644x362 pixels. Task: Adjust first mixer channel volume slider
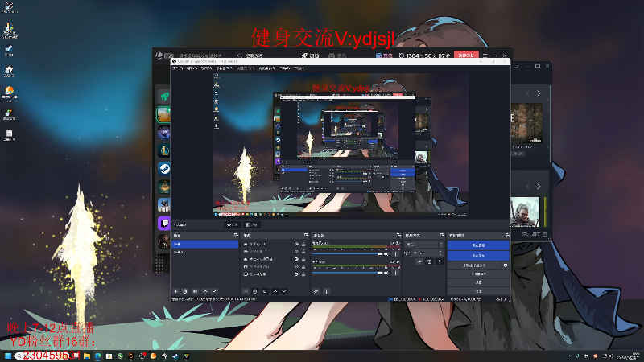[x=348, y=253]
